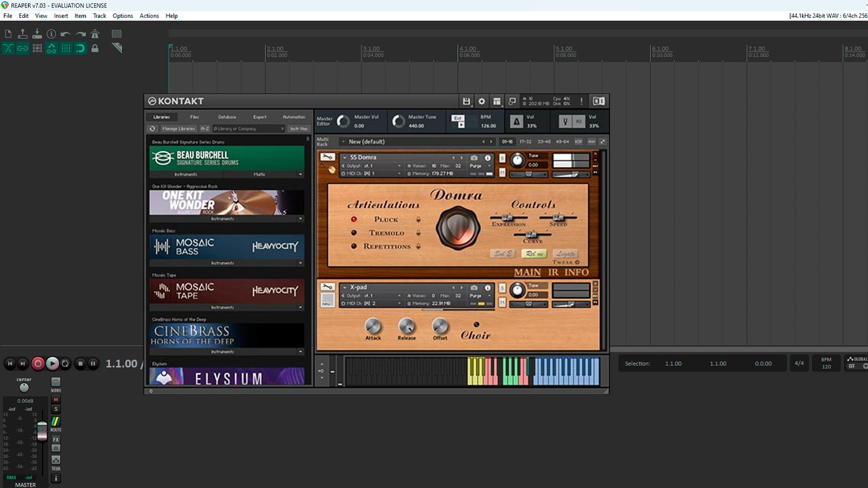Open project settings info icon

pyautogui.click(x=51, y=34)
